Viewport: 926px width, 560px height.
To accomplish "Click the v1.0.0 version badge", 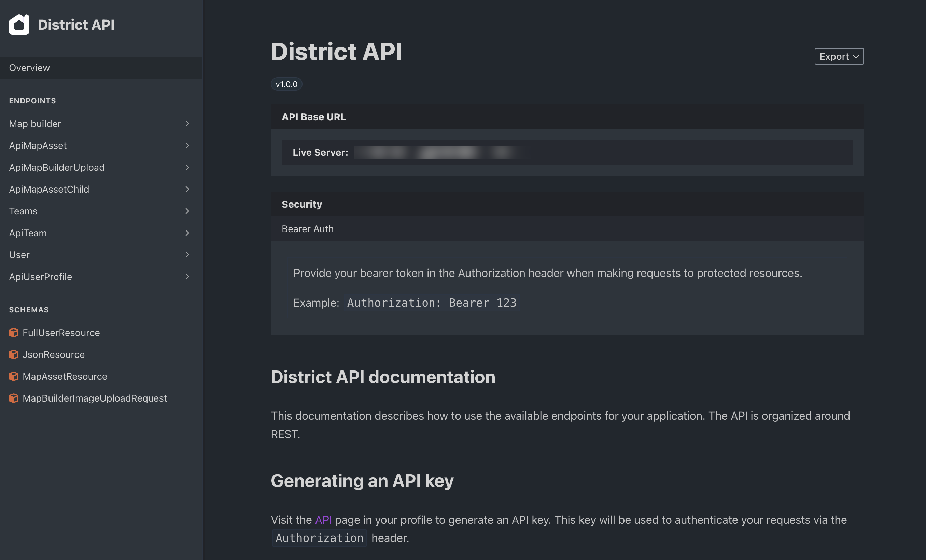I will tap(286, 84).
